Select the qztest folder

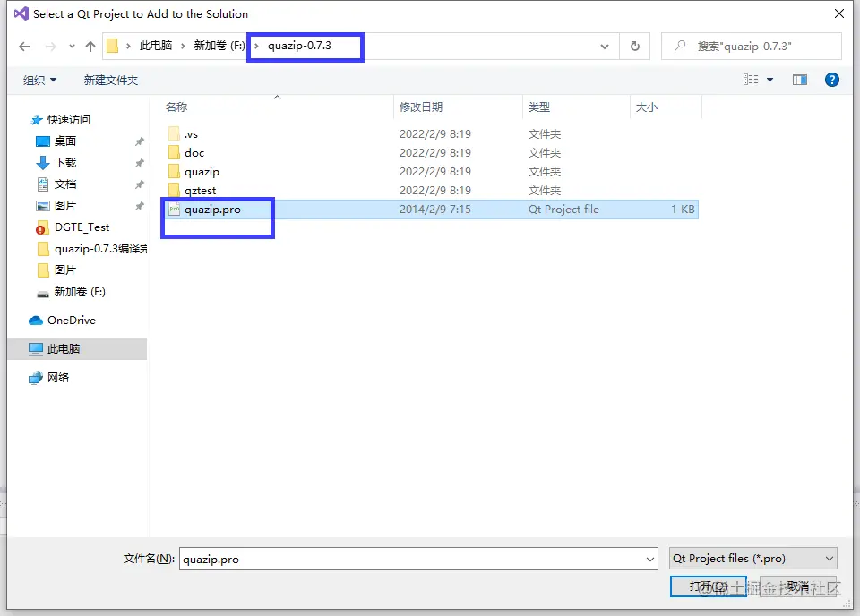(x=200, y=190)
